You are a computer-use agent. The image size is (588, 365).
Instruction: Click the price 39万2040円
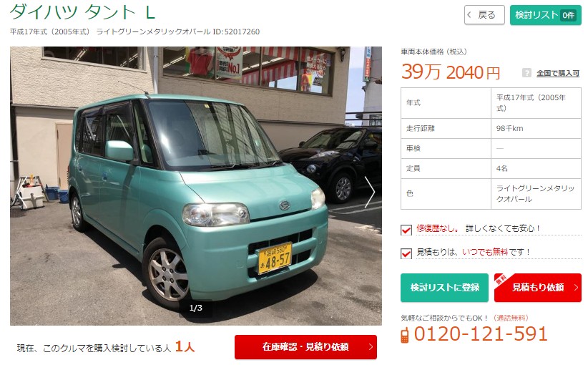coord(451,72)
